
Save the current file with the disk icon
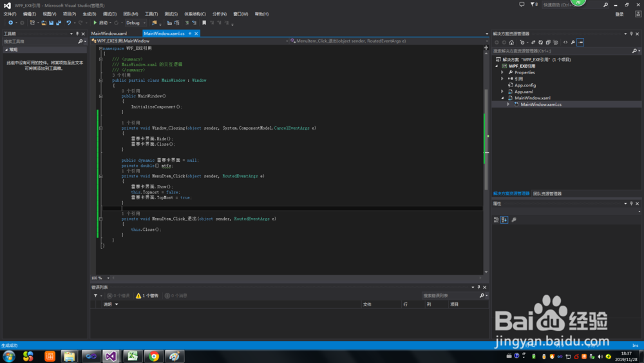(x=52, y=23)
